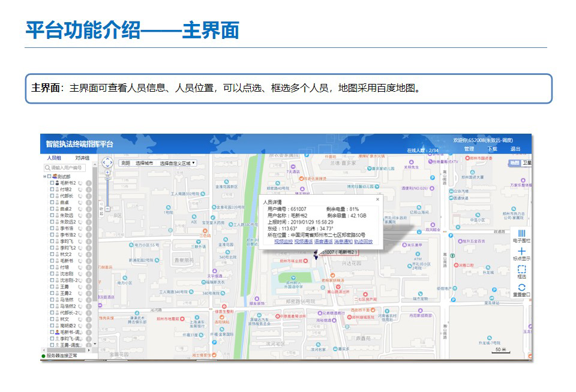Collapse the 测试部 tree node
576x392 pixels.
click(x=44, y=176)
